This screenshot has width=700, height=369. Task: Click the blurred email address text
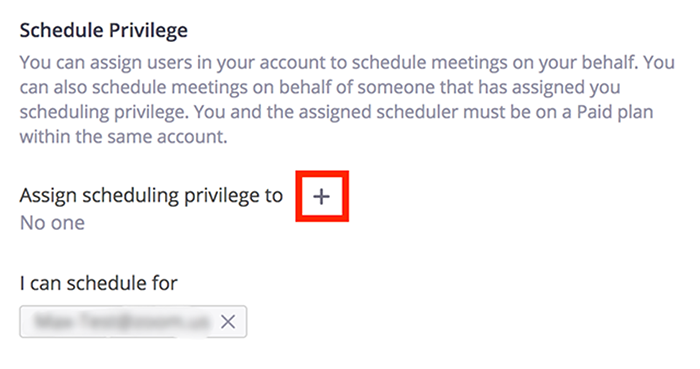pyautogui.click(x=121, y=321)
